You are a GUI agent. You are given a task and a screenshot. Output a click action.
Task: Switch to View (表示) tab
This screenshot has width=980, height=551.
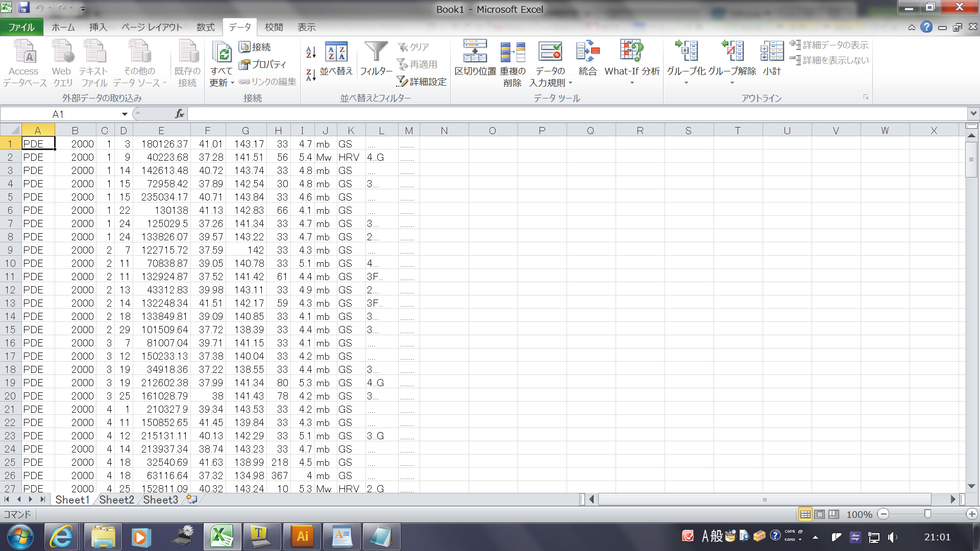point(307,27)
